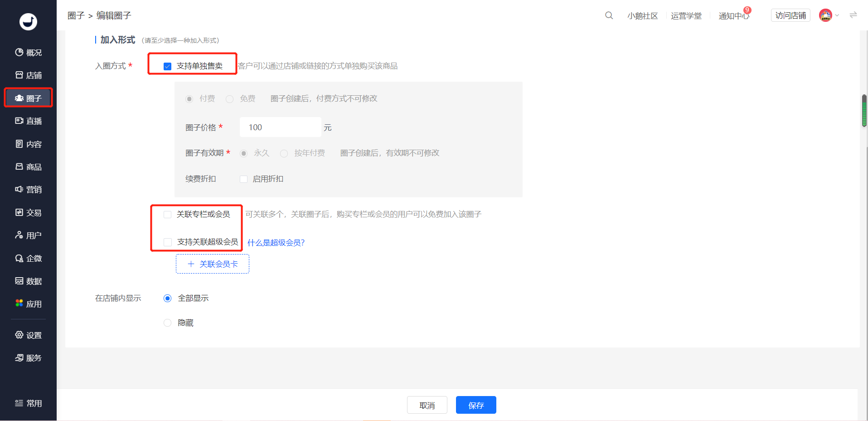The image size is (868, 421).
Task: Select 隐藏 radio option
Action: [167, 323]
